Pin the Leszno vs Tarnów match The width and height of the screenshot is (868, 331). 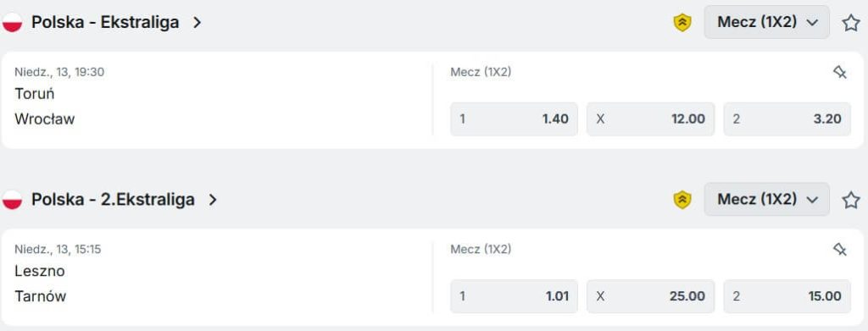(840, 249)
